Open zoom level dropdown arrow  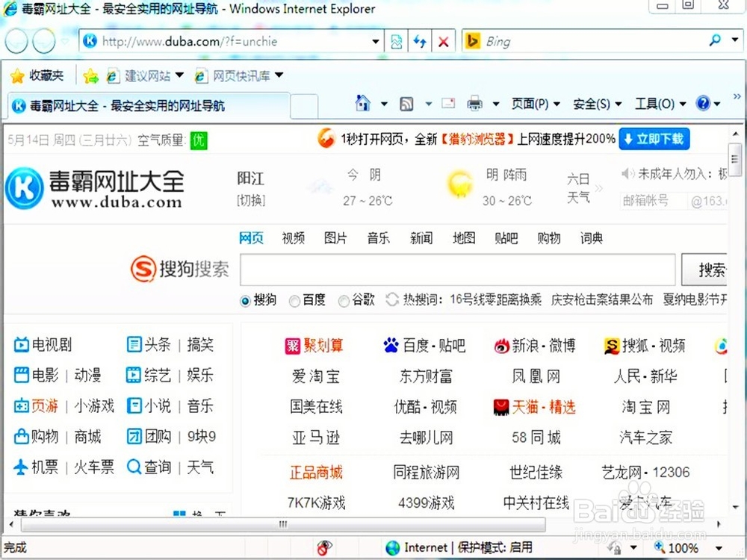(x=719, y=549)
